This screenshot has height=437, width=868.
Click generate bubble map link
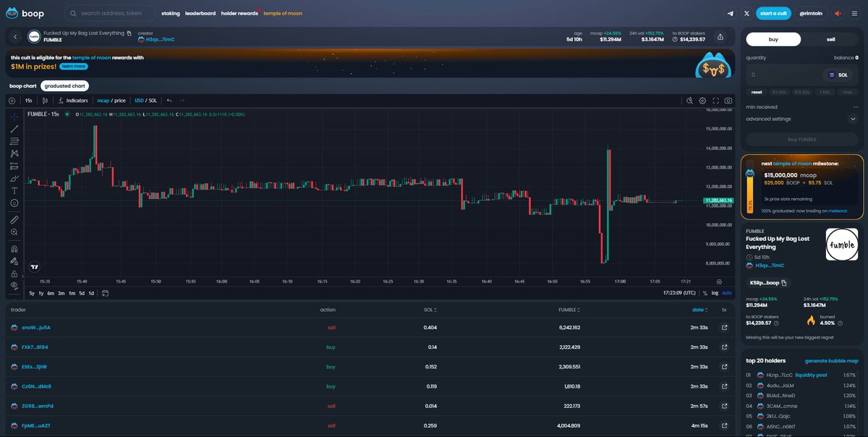(831, 360)
